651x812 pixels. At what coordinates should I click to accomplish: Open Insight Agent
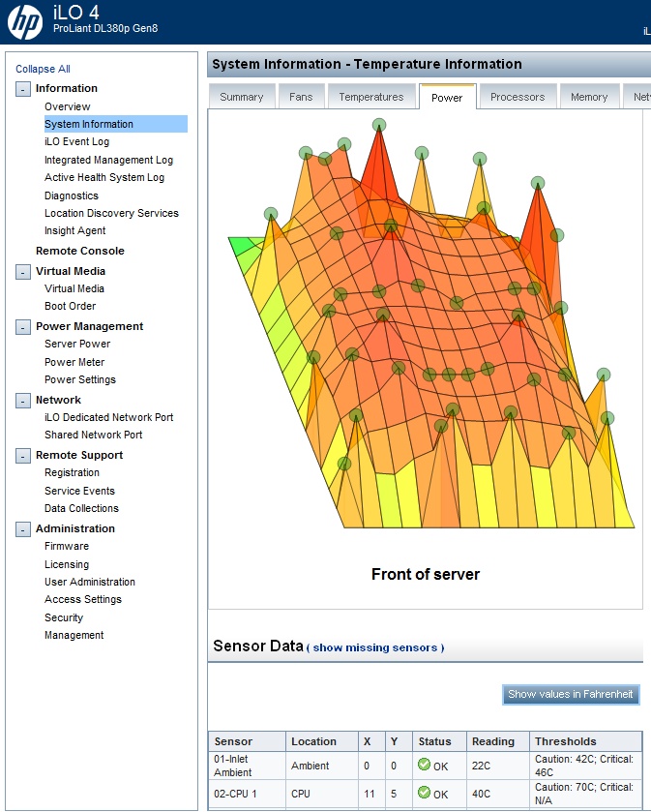click(x=75, y=231)
